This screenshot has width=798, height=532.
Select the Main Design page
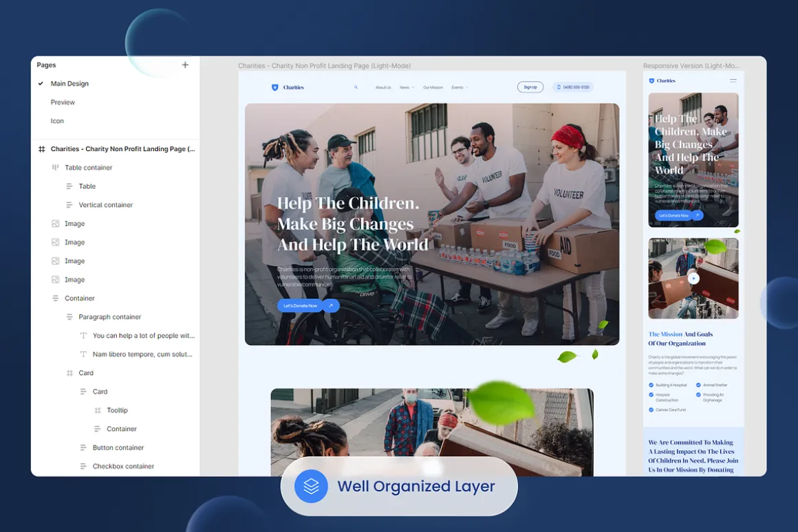pos(69,83)
